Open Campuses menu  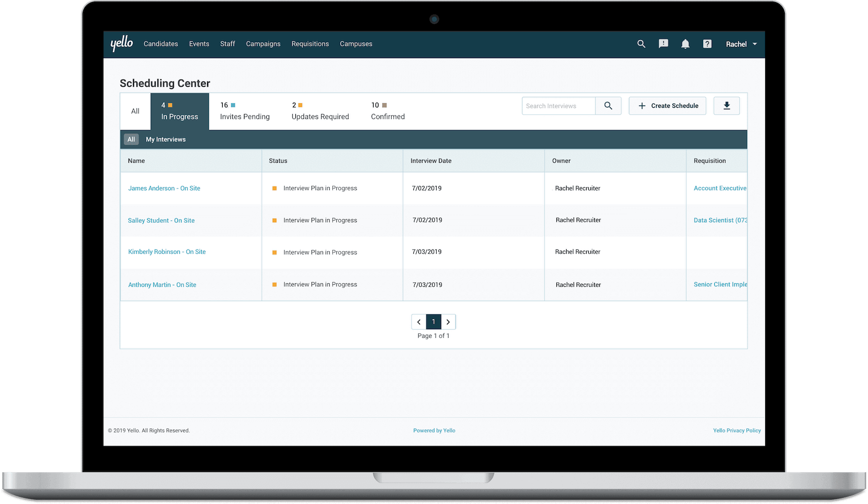tap(356, 44)
